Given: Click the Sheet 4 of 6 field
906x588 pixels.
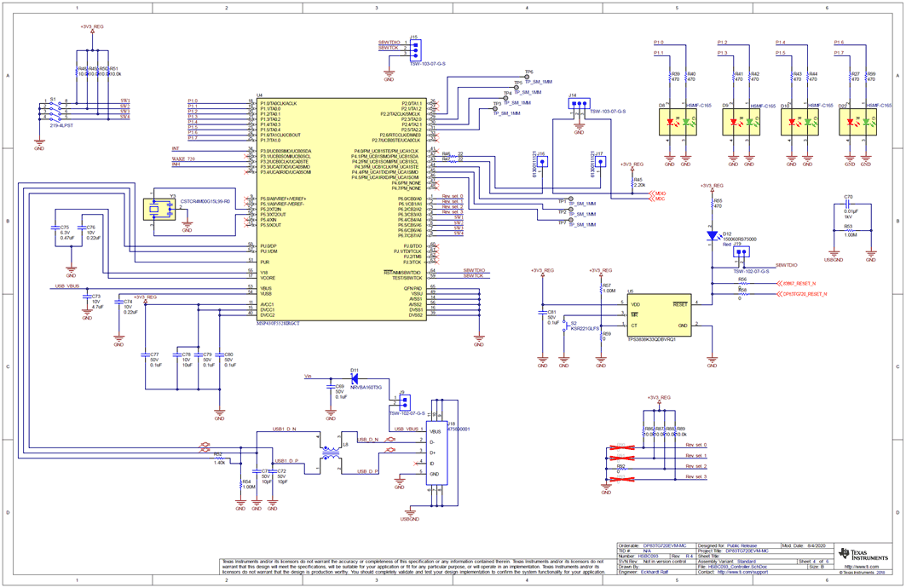Looking at the screenshot, I should point(814,562).
